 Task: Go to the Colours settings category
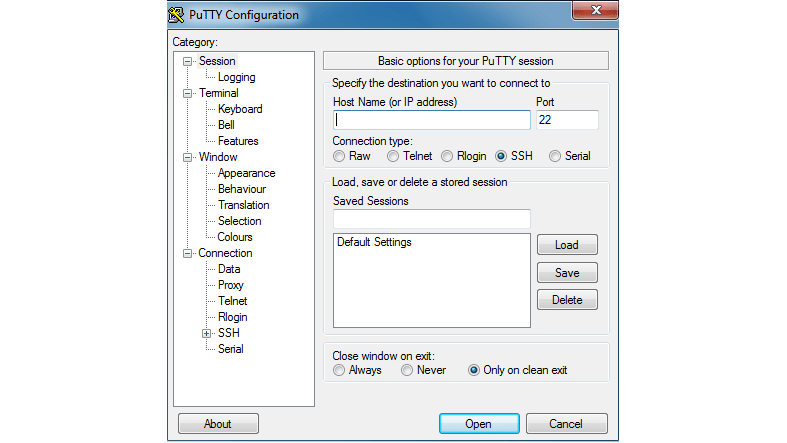[x=235, y=237]
